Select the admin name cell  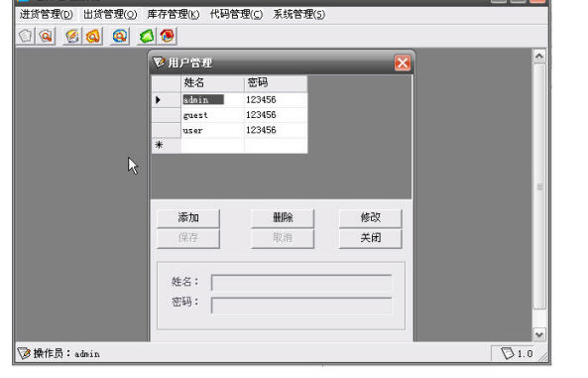[212, 100]
